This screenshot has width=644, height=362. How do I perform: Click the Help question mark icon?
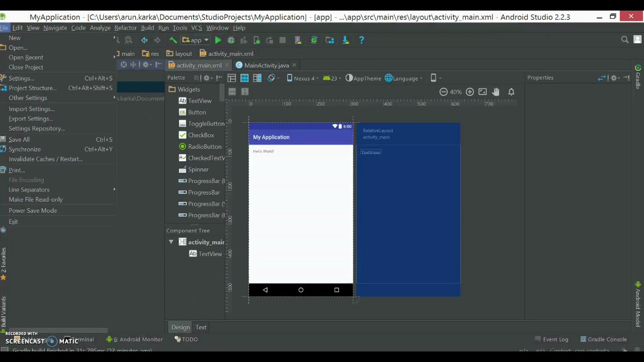coord(361,40)
